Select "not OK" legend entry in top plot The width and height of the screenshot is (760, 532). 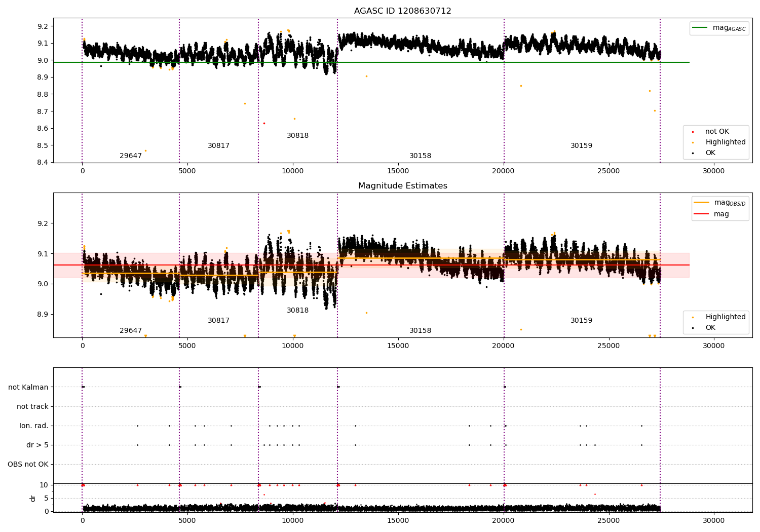tap(717, 132)
